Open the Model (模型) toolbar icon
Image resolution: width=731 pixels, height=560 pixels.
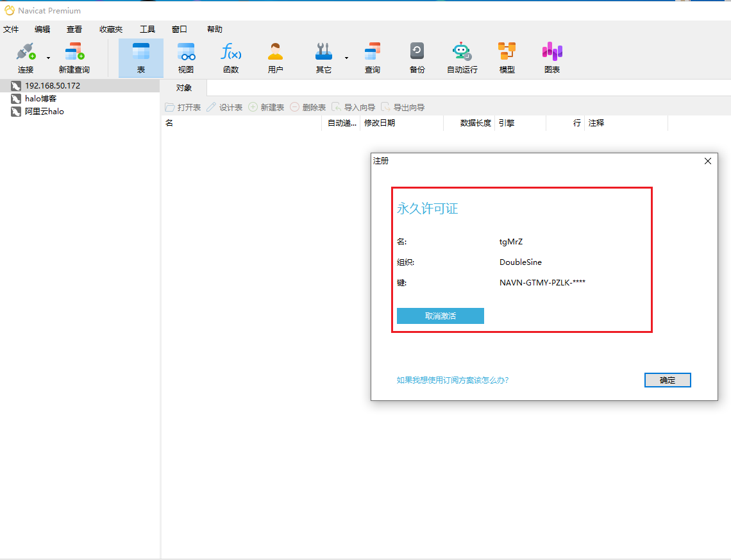[507, 58]
